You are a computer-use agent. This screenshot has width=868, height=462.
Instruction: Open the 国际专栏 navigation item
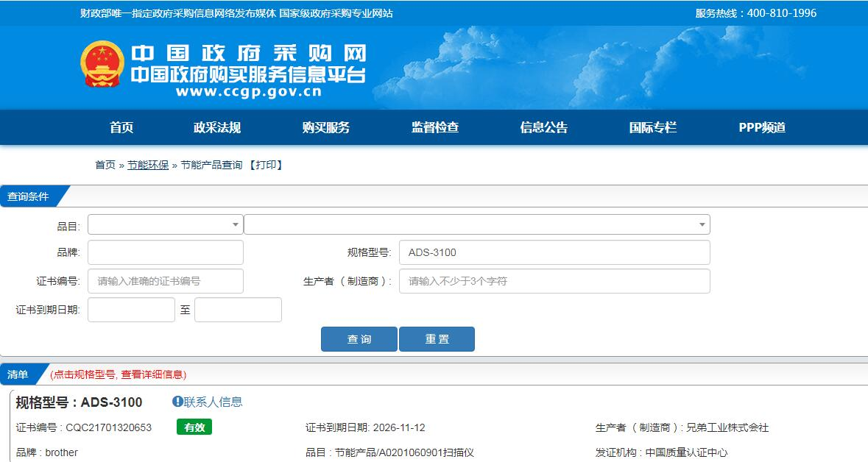653,127
